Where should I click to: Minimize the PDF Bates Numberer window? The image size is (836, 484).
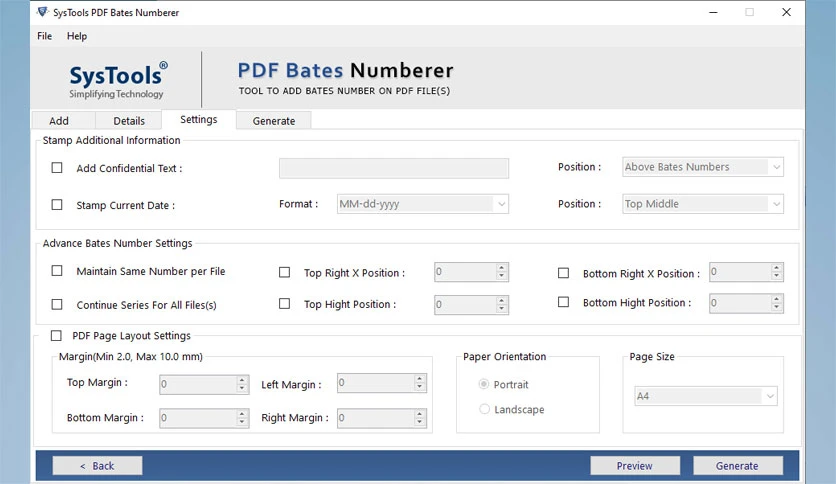[713, 12]
